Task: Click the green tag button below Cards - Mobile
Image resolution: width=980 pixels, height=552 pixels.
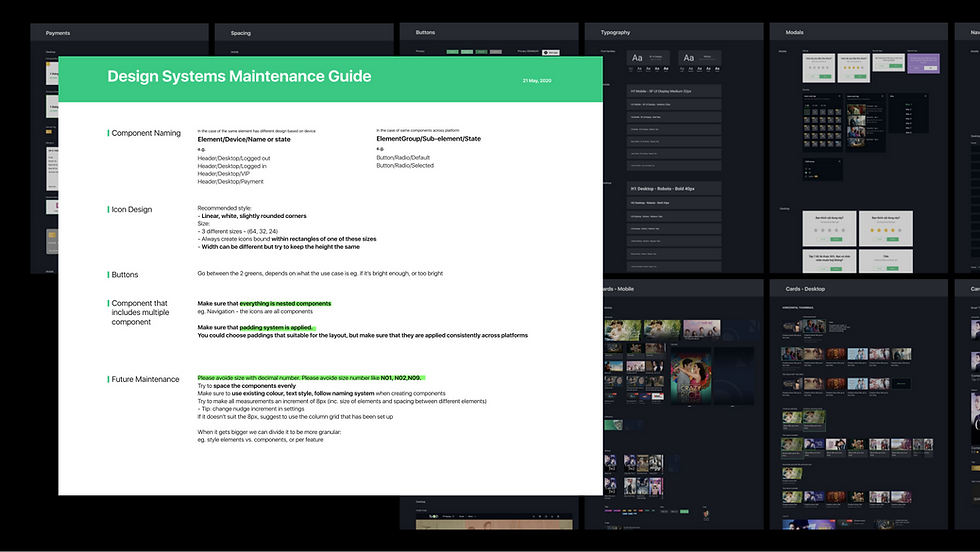Action: 684,511
